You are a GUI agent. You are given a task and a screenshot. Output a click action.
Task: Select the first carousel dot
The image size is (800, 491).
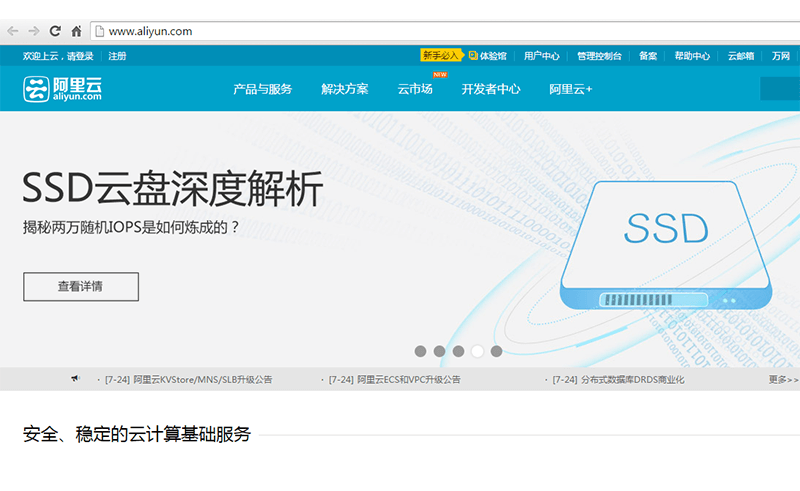coord(420,351)
